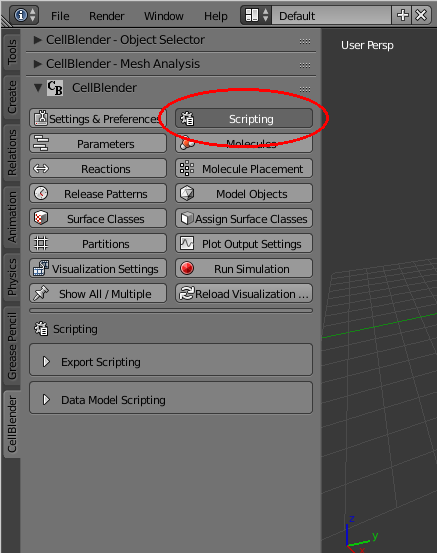Click the Reload Visualization refresh icon
Viewport: 437px width, 553px height.
pos(187,293)
